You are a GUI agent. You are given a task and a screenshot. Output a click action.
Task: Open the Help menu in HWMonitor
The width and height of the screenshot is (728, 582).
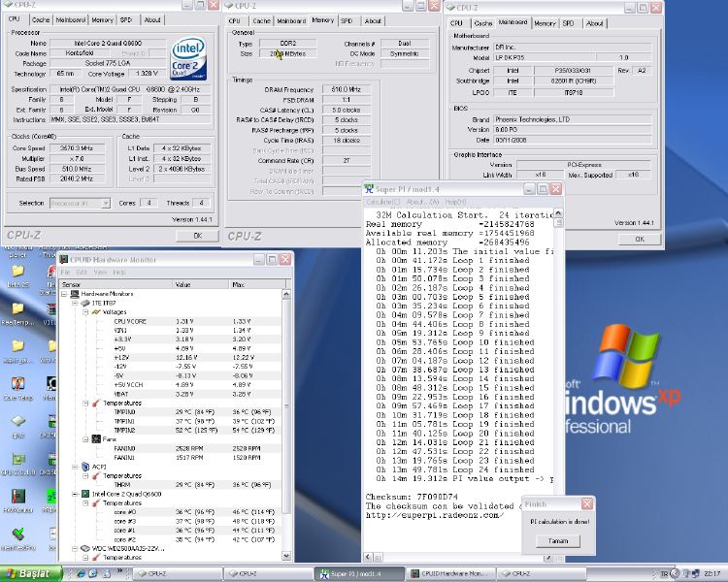[x=118, y=272]
